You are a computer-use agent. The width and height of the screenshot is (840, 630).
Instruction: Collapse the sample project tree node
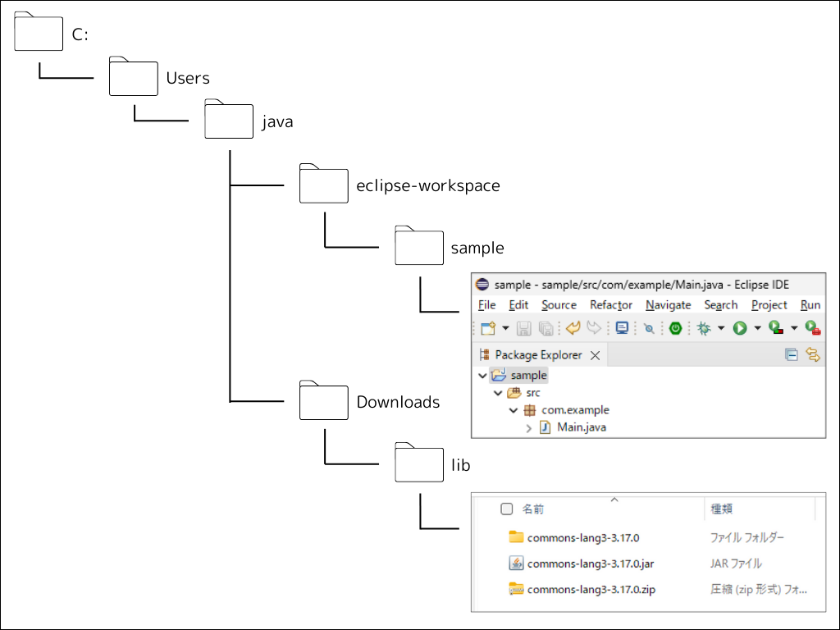[482, 376]
